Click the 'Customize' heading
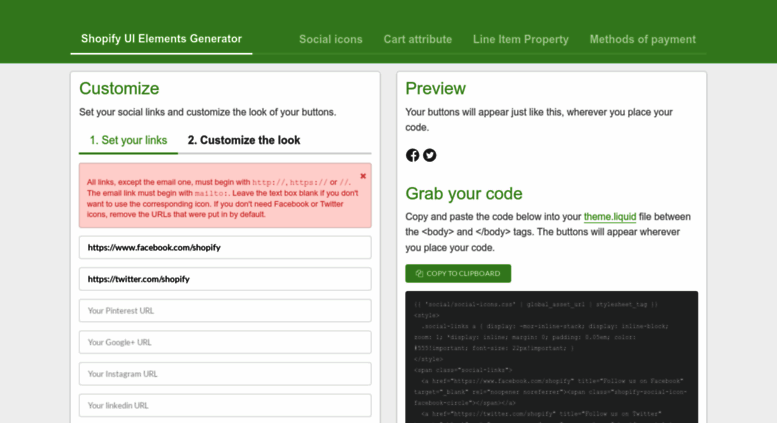The height and width of the screenshot is (423, 777). [119, 88]
